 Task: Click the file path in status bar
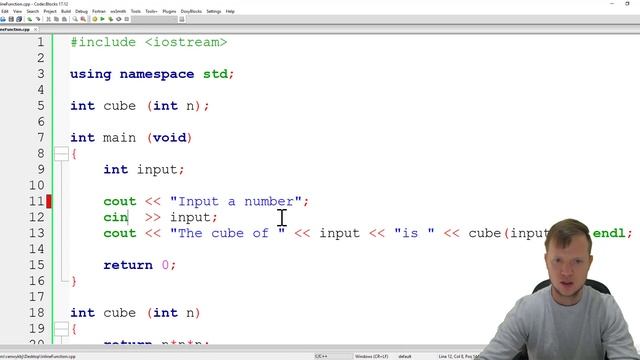pos(38,356)
